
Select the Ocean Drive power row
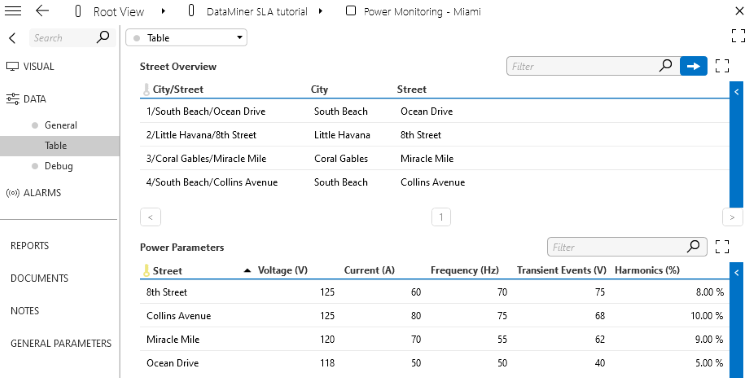[434, 363]
